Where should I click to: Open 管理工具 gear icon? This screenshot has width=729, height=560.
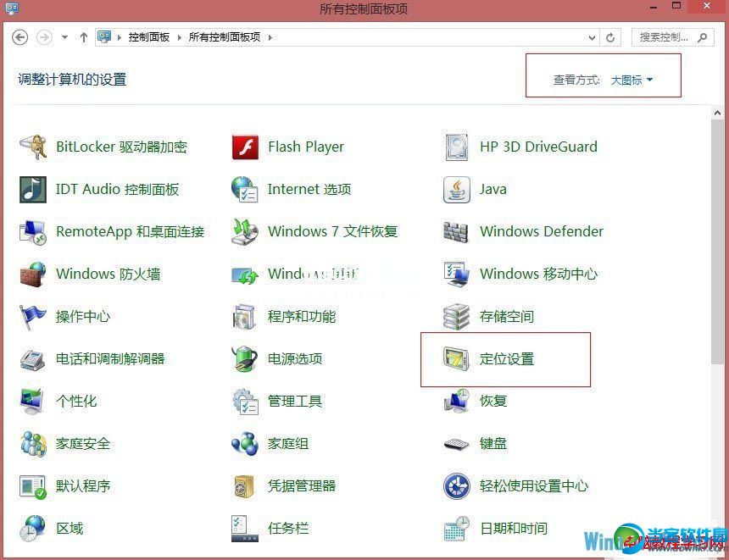click(245, 402)
